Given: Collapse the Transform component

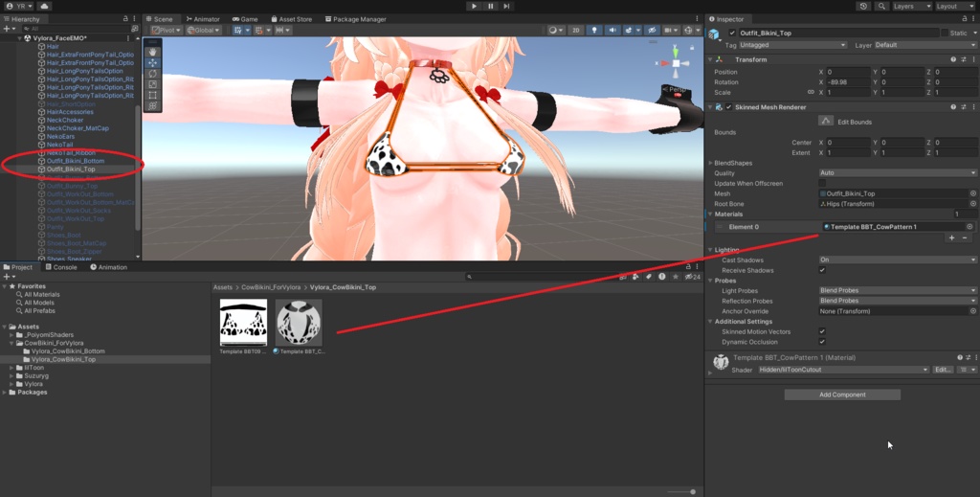Looking at the screenshot, I should pos(711,59).
